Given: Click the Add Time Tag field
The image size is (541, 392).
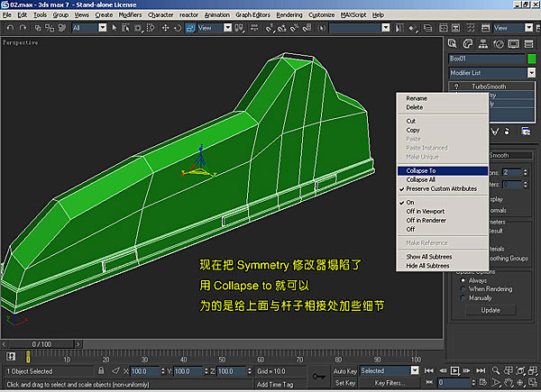Looking at the screenshot, I should [x=280, y=384].
